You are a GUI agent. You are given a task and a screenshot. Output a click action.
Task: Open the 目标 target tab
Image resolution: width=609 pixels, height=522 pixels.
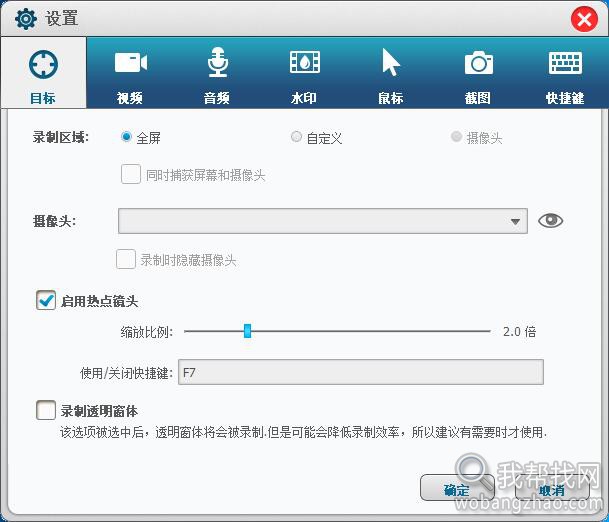43,73
